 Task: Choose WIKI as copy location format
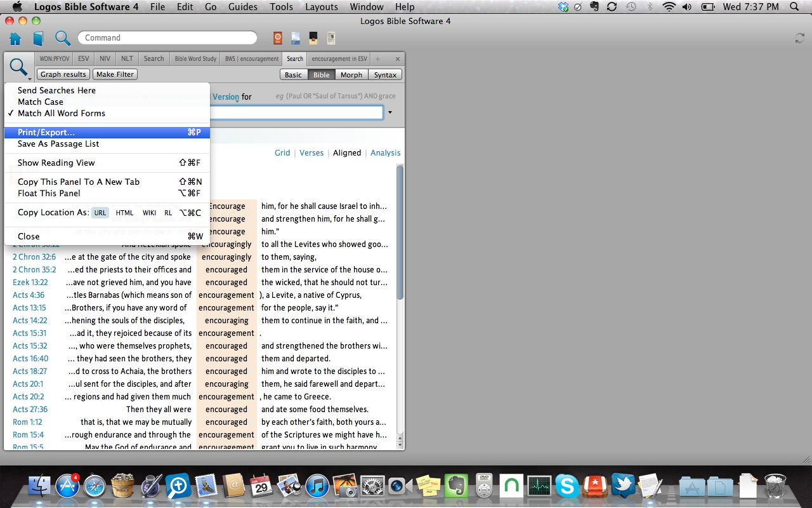tap(149, 213)
